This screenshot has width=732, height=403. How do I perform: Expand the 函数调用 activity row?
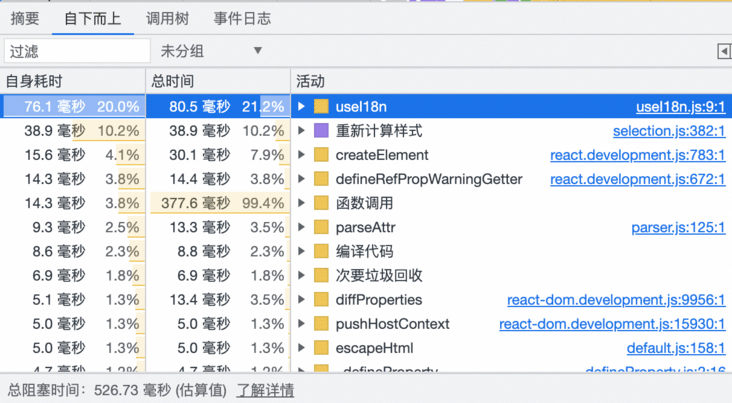tap(302, 203)
